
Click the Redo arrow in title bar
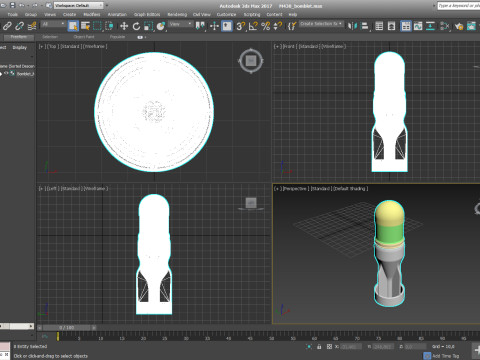35,5
